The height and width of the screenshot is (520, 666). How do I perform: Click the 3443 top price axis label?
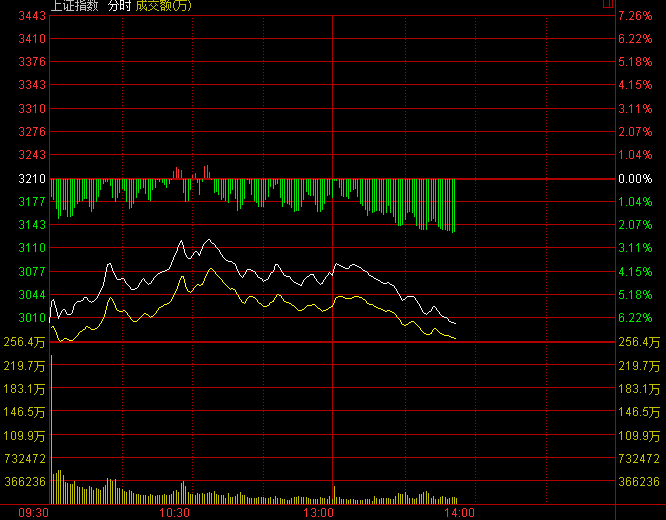(32, 16)
